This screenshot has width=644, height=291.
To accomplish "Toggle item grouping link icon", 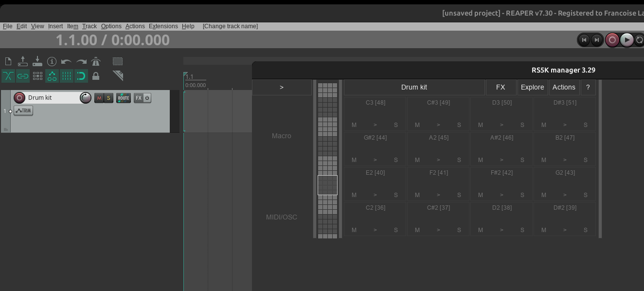I will click(x=23, y=76).
